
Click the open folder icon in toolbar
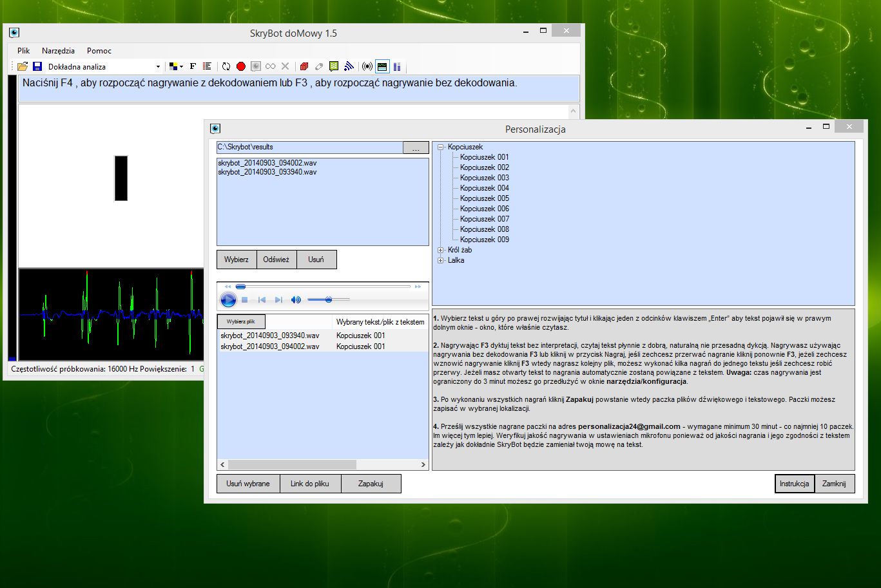(23, 66)
